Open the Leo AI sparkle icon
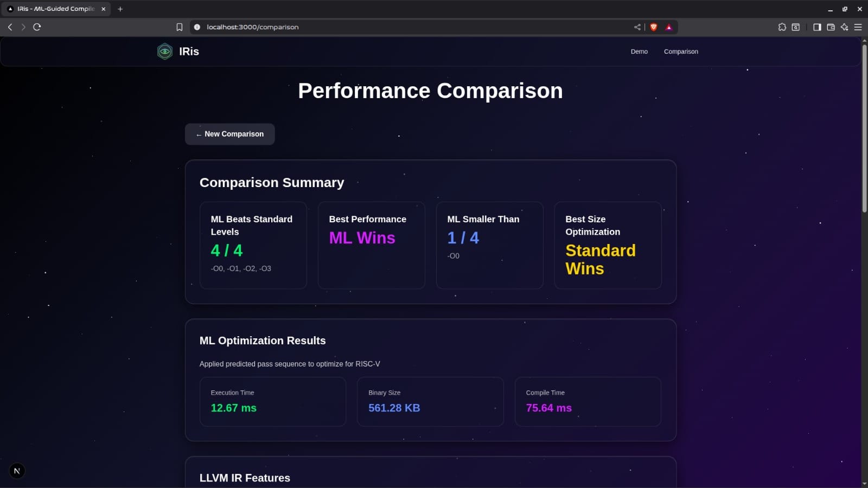 pyautogui.click(x=844, y=27)
